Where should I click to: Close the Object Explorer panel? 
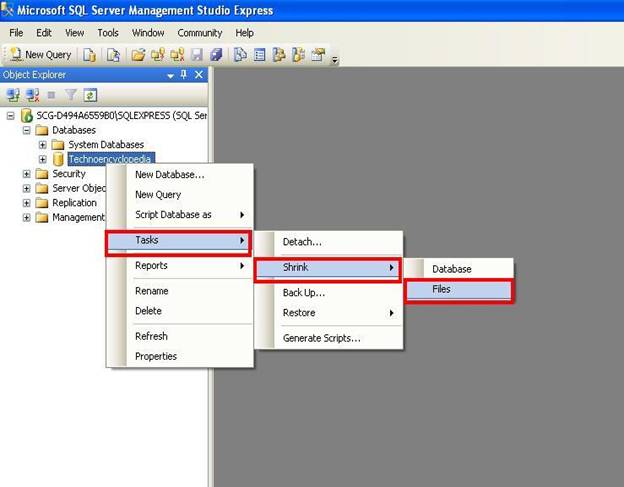199,74
